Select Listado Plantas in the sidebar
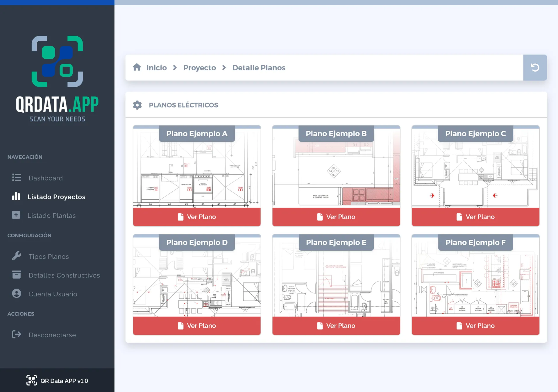The width and height of the screenshot is (558, 392). (51, 216)
